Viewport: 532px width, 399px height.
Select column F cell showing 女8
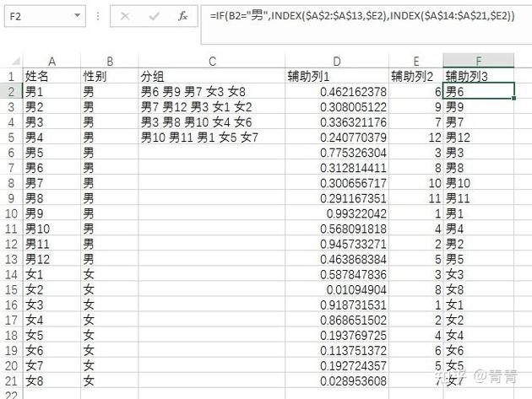pos(479,289)
